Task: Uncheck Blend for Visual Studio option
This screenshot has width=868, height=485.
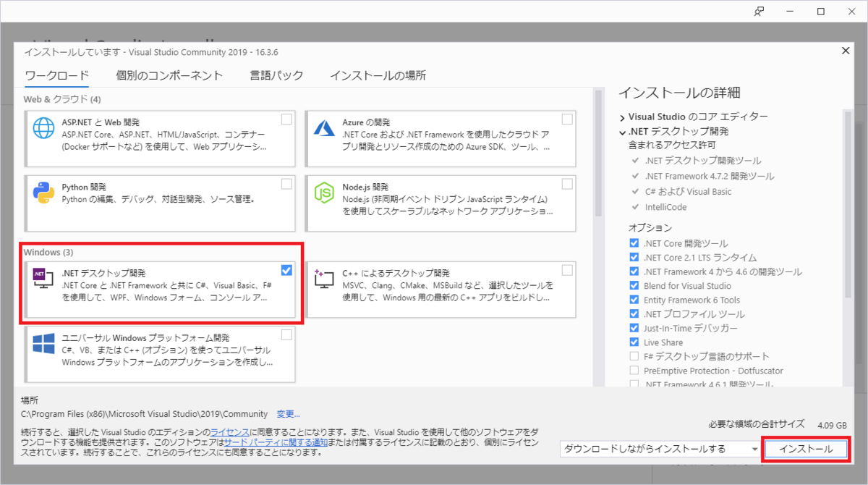Action: click(634, 286)
